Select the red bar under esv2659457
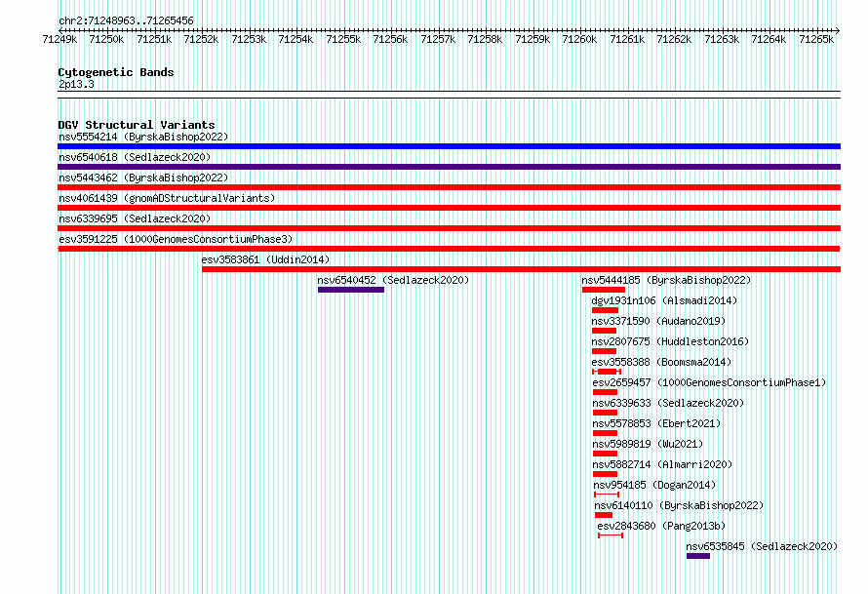 (605, 392)
